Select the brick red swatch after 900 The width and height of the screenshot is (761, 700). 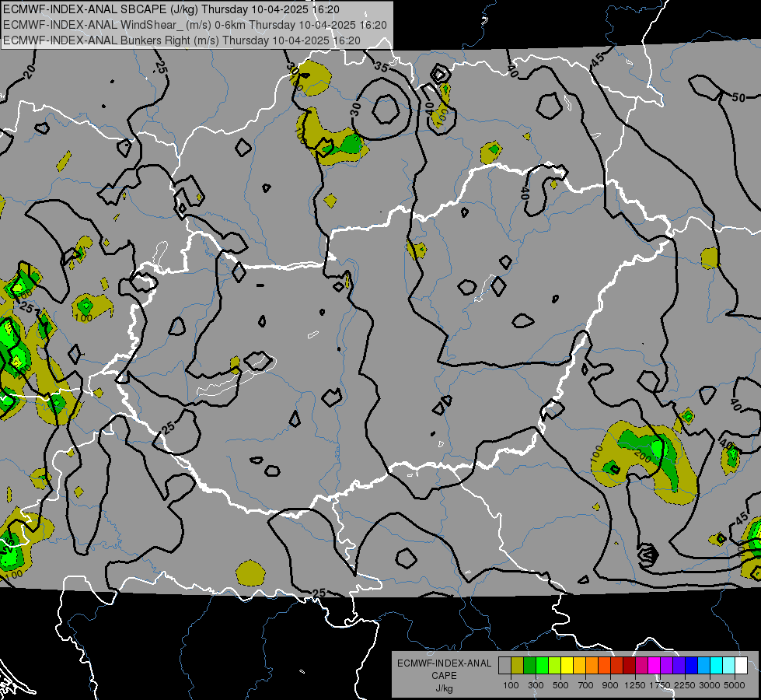(x=617, y=665)
